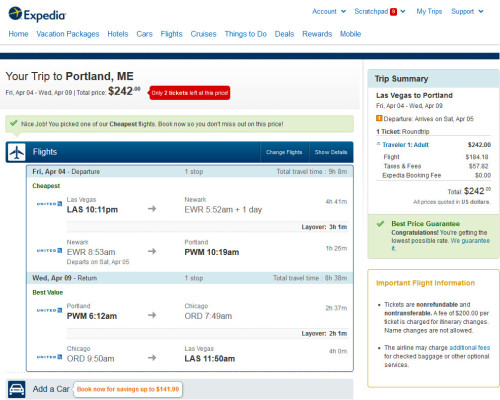Click the green checkmark next to Nice Job message

click(14, 123)
